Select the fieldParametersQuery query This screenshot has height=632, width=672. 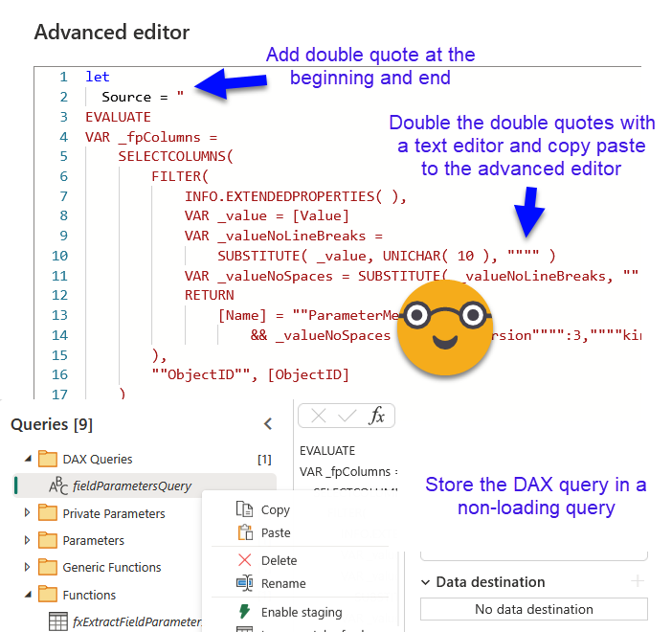click(132, 485)
